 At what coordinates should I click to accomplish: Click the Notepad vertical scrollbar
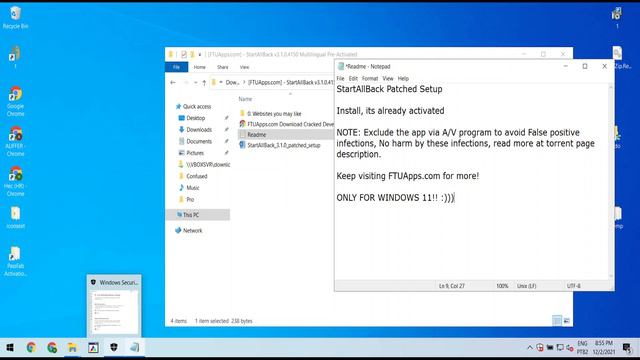point(611,182)
